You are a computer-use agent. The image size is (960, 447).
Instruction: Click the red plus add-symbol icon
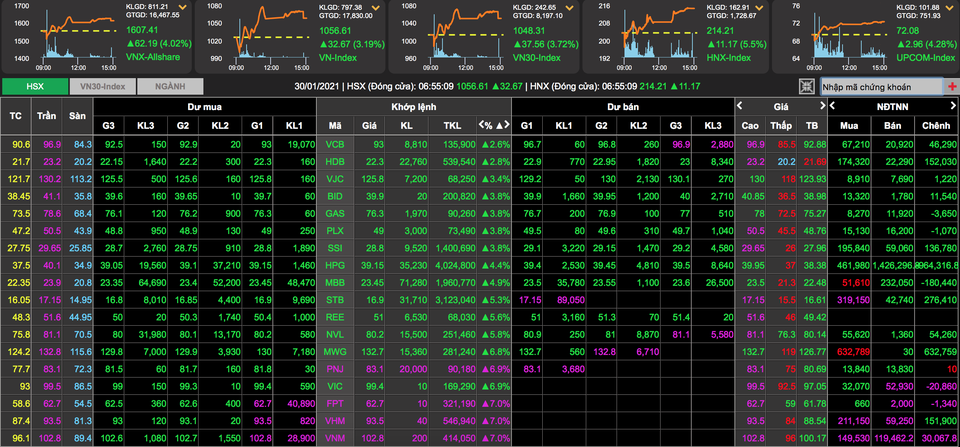tap(952, 87)
